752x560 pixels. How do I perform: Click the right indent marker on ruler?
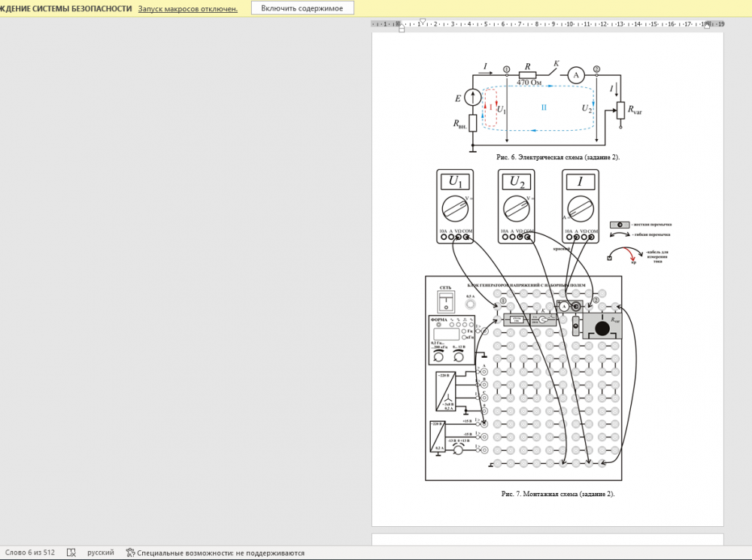706,26
